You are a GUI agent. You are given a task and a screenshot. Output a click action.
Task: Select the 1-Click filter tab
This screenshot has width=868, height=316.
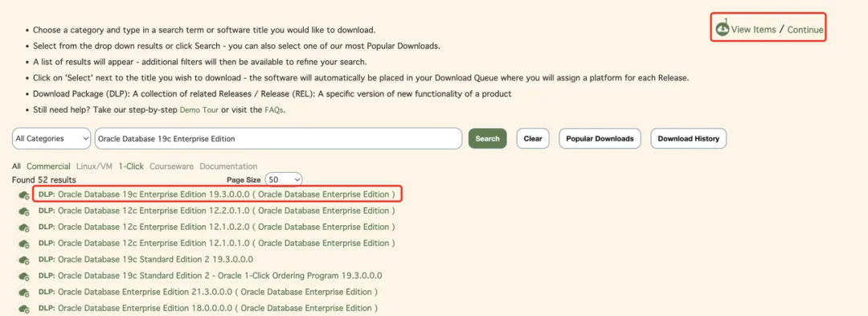point(131,166)
